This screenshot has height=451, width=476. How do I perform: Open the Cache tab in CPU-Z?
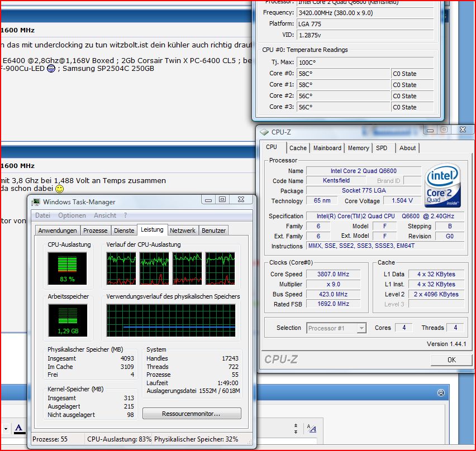[298, 148]
